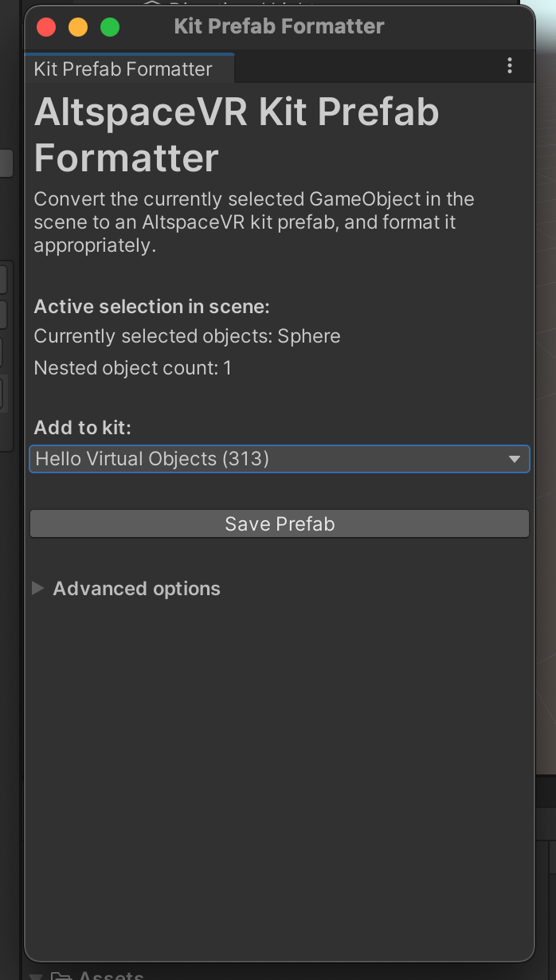The height and width of the screenshot is (980, 556).
Task: Select the Assets tree item label
Action: tap(112, 975)
